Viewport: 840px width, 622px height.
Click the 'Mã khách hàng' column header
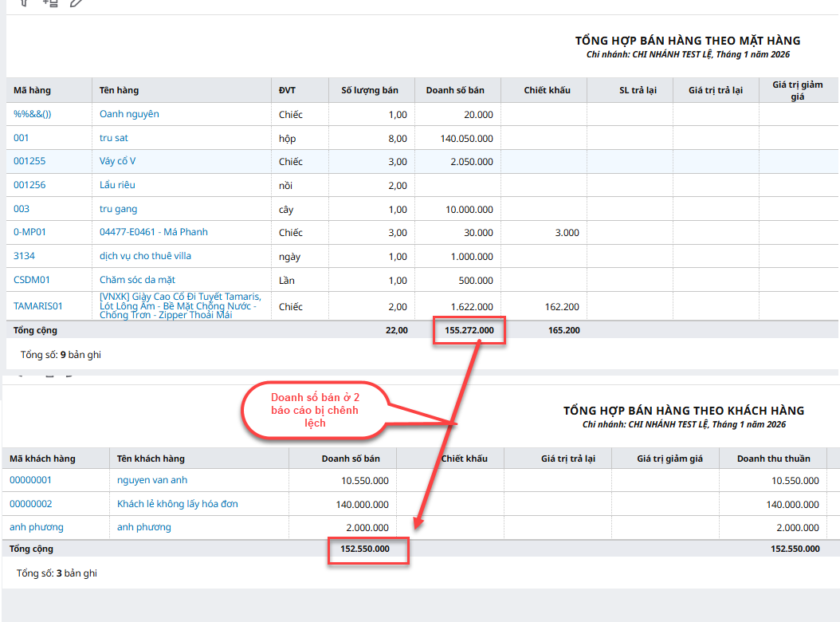click(42, 459)
